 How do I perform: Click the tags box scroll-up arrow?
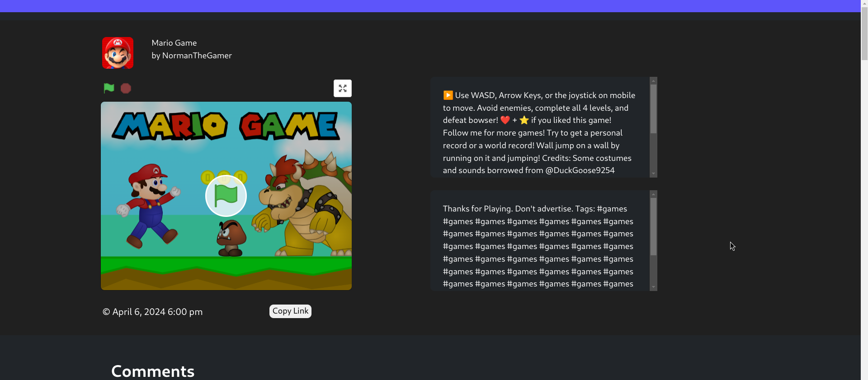pos(653,194)
